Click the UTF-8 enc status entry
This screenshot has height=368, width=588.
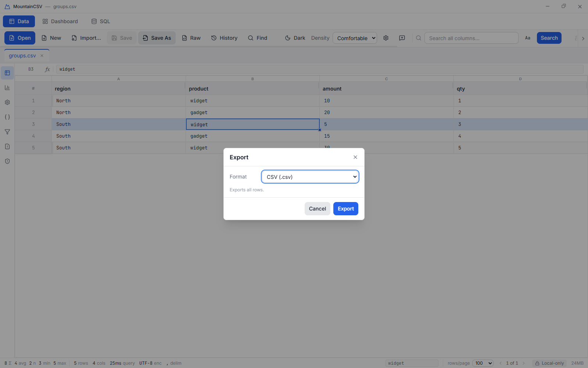coord(150,363)
